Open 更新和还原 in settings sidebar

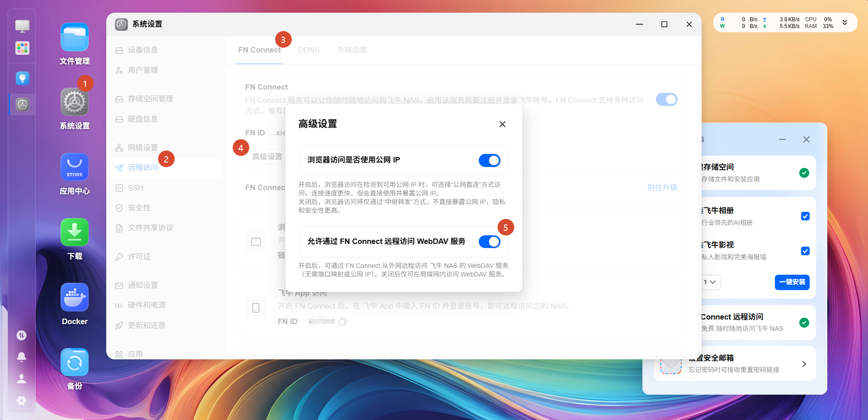(165, 325)
